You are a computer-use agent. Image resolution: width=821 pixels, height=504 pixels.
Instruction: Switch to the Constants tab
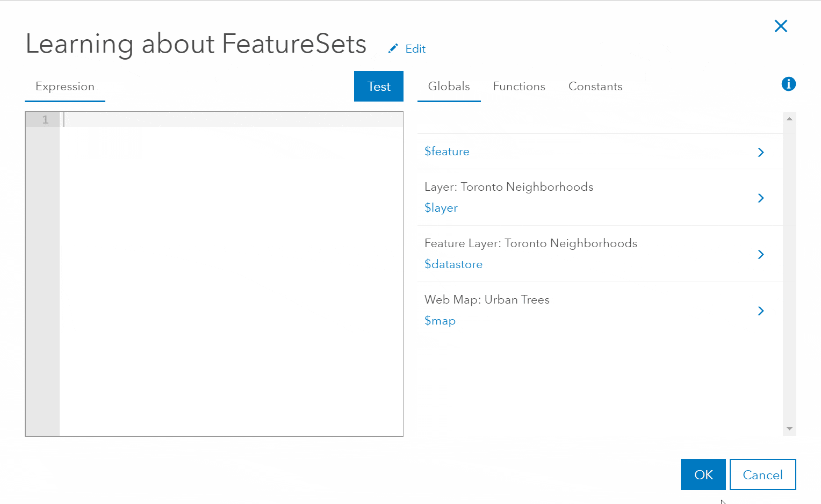coord(595,87)
